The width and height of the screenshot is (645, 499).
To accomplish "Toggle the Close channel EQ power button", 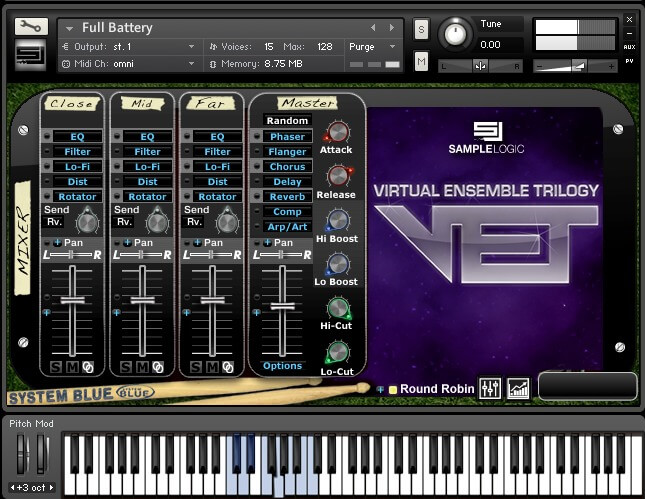I will pyautogui.click(x=47, y=136).
